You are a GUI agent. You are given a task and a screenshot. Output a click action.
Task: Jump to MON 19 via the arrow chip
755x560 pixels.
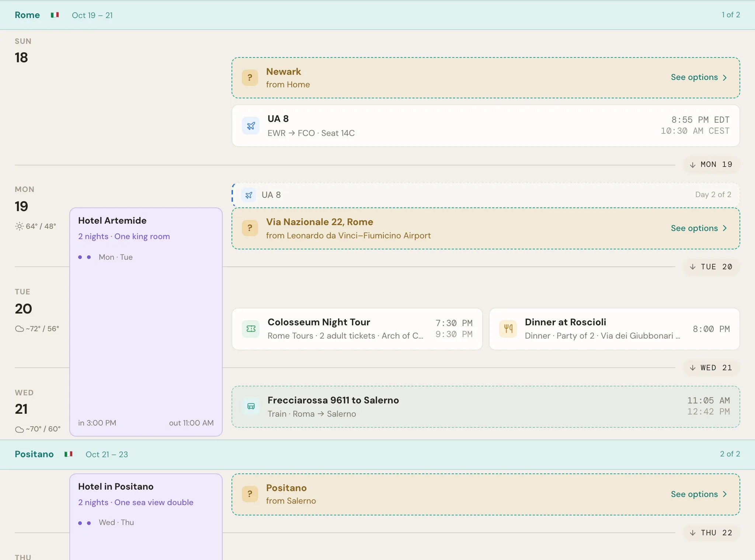(x=711, y=164)
